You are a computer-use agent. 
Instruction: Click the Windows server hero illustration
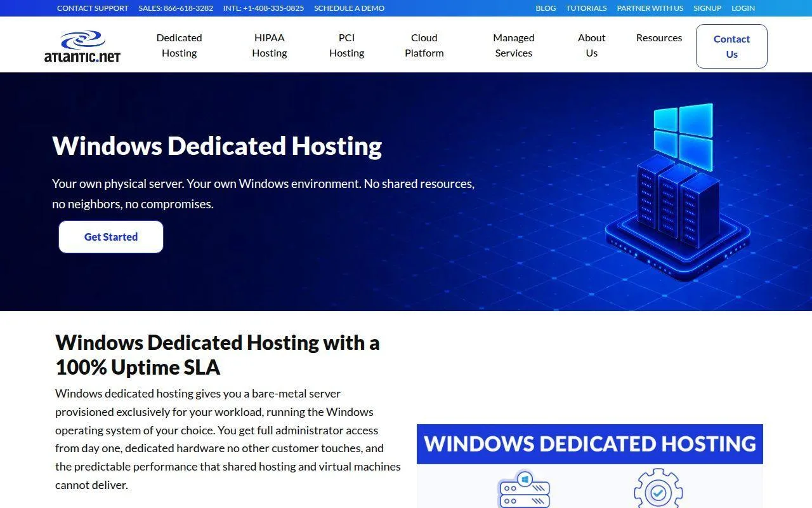pyautogui.click(x=678, y=192)
